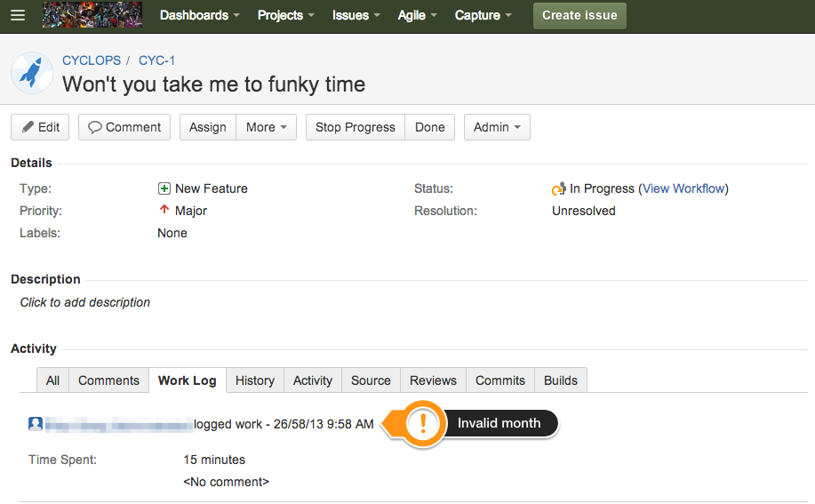Click the 'Major' priority value text
This screenshot has width=815, height=504.
point(191,211)
